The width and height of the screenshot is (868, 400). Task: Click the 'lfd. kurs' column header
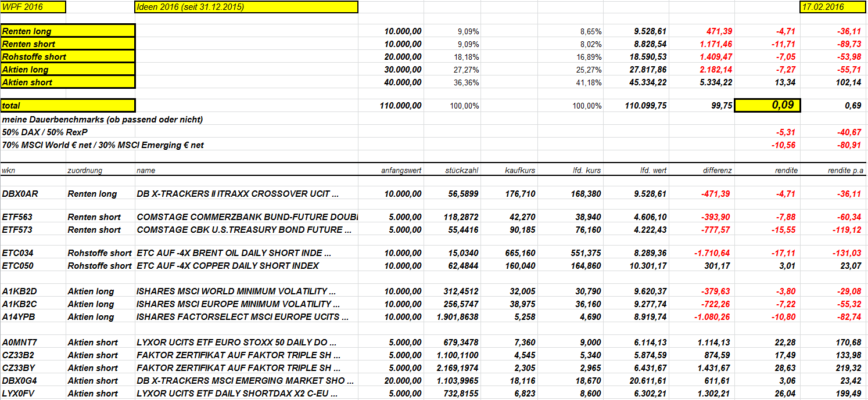(587, 171)
